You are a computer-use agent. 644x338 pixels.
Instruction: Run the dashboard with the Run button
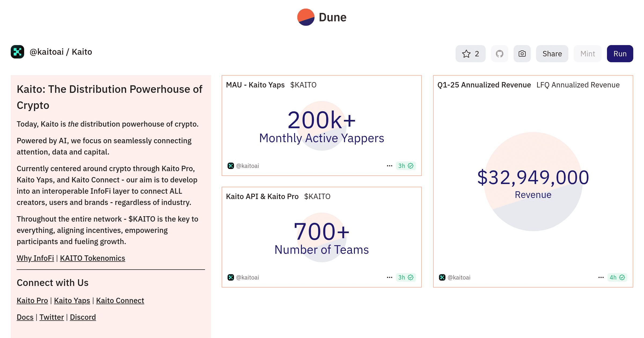620,54
